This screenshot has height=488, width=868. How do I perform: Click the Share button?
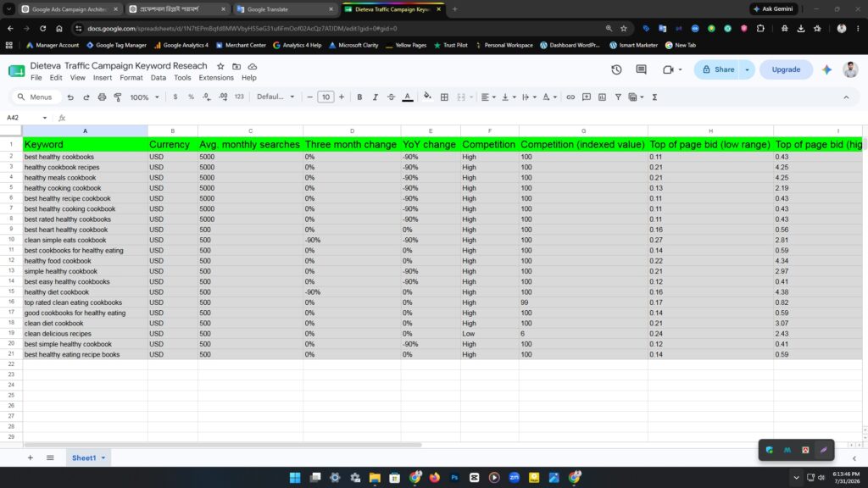[x=717, y=69]
